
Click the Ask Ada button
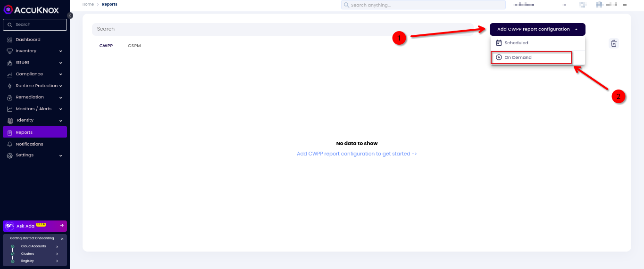point(35,226)
